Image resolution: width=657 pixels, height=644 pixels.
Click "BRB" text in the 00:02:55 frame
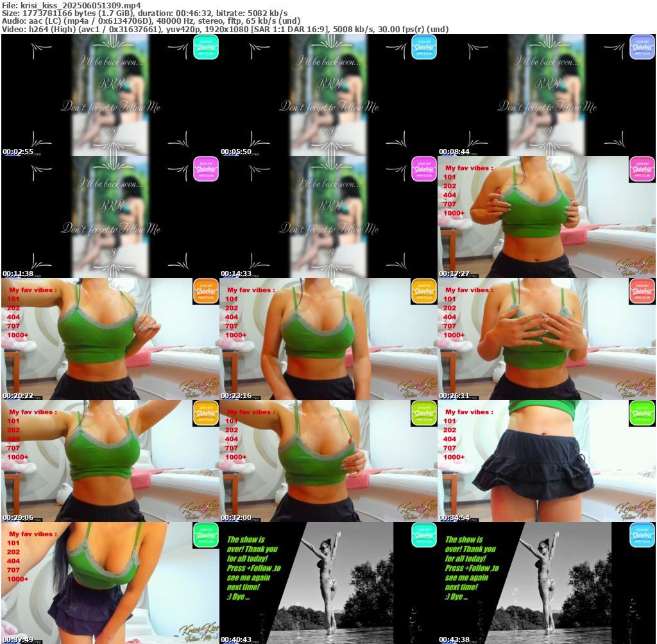(x=111, y=84)
